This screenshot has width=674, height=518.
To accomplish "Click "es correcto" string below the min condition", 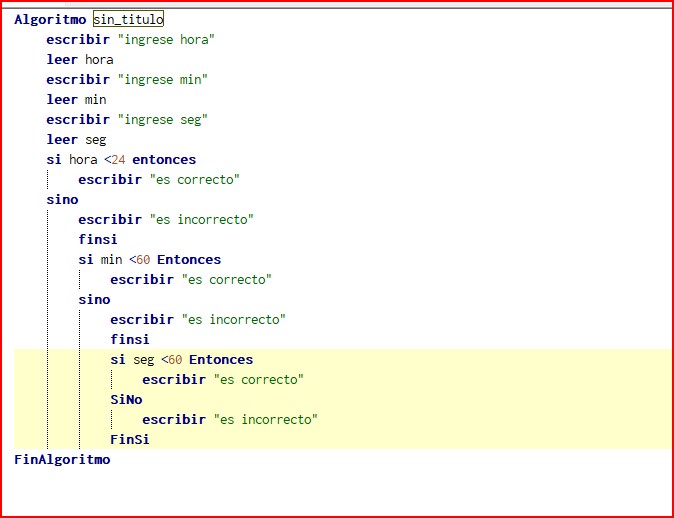I will (226, 279).
